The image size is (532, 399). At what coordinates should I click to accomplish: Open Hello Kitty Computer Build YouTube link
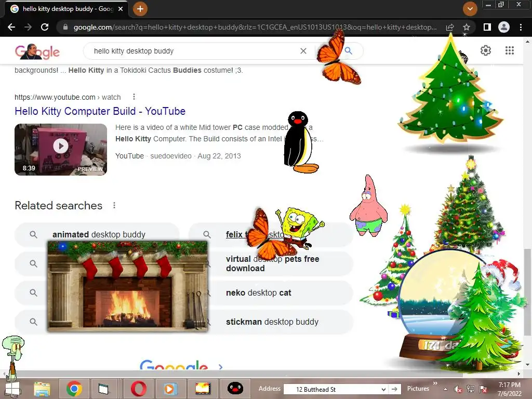(100, 111)
